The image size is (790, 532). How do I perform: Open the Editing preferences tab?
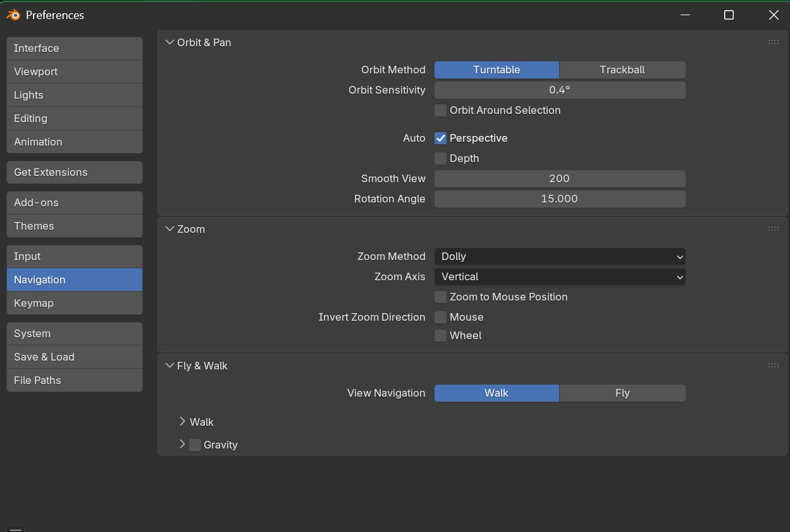pyautogui.click(x=75, y=118)
